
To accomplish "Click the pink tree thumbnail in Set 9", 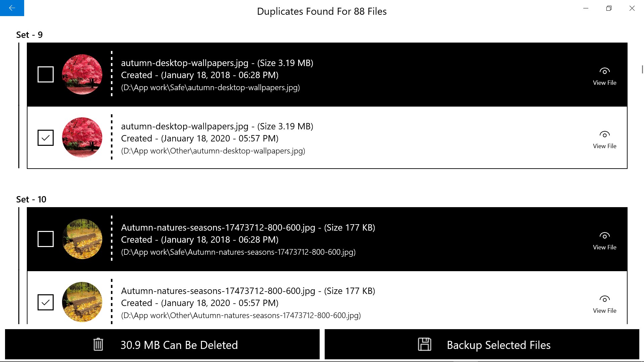I will 82,74.
